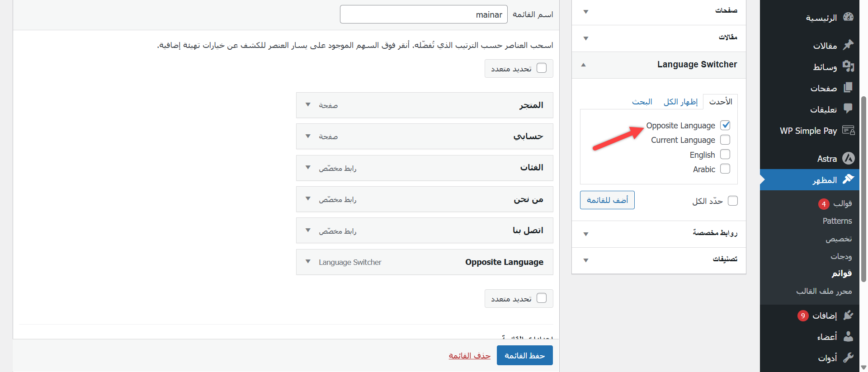Click the Astra logo icon

[x=849, y=158]
